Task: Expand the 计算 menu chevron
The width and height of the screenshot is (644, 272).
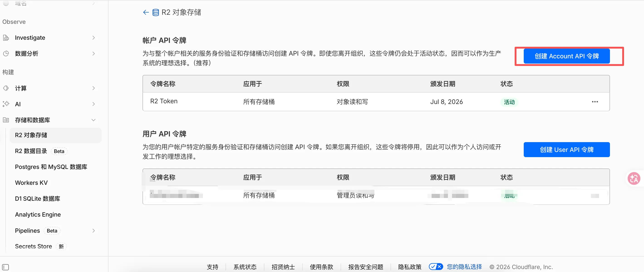Action: (93, 88)
